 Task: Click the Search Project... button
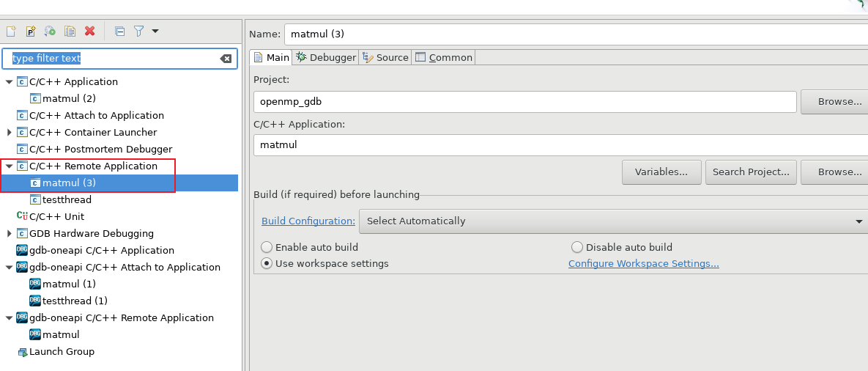coord(751,172)
